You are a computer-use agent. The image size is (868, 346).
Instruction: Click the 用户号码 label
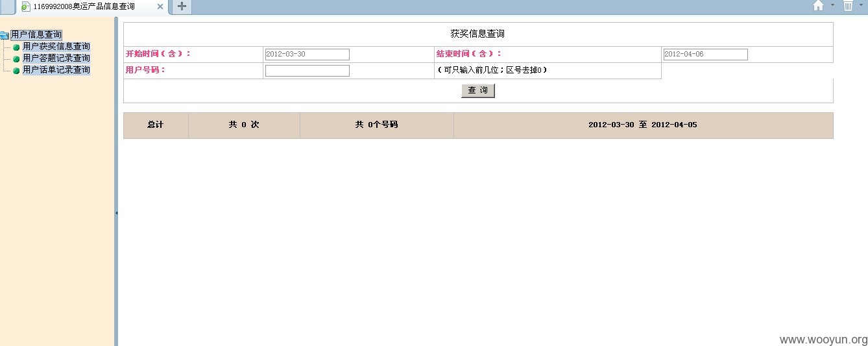[145, 70]
